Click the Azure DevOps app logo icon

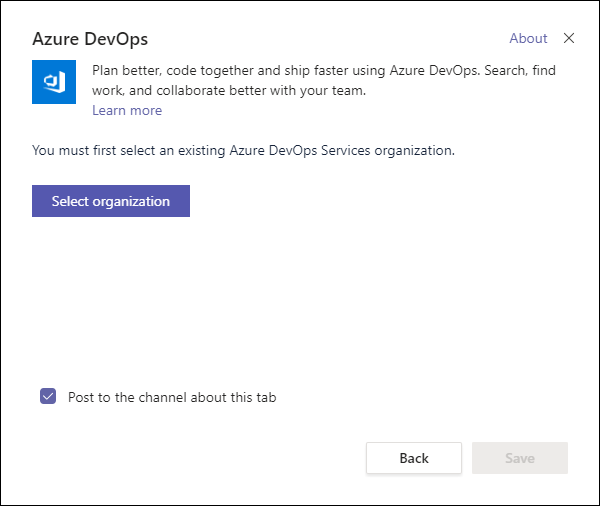point(54,82)
